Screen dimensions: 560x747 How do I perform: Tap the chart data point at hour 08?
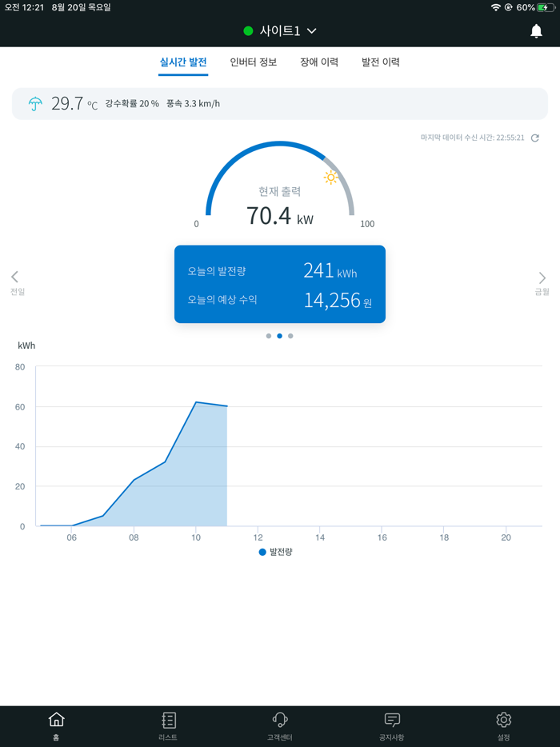pyautogui.click(x=134, y=480)
